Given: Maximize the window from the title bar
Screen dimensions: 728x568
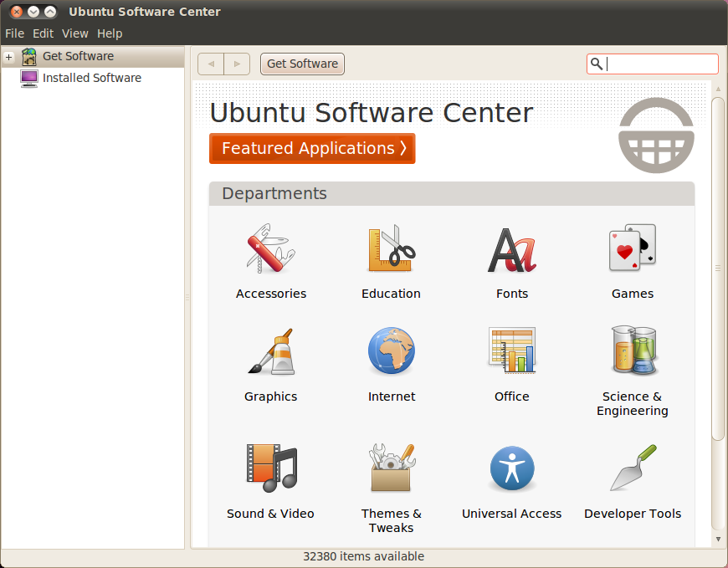Looking at the screenshot, I should click(50, 12).
